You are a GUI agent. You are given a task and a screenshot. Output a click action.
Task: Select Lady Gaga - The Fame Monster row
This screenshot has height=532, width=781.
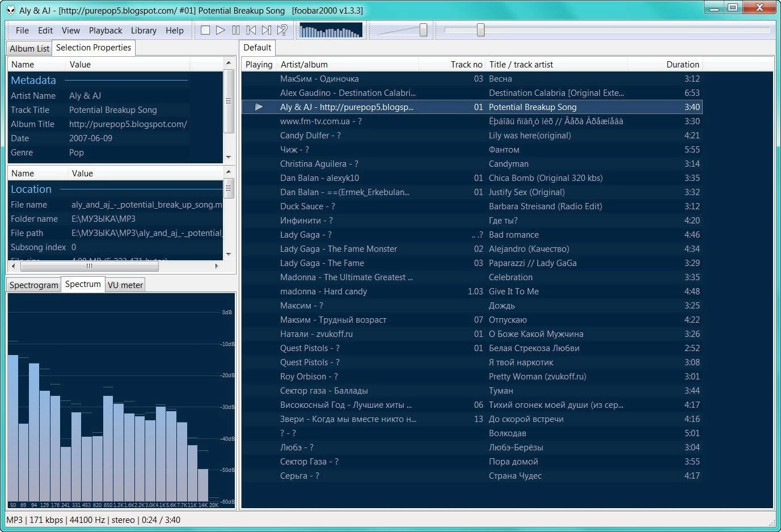(472, 249)
